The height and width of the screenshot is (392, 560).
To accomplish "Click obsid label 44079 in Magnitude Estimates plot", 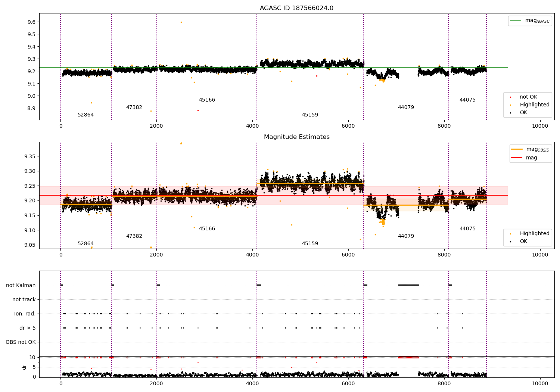I will pyautogui.click(x=406, y=236).
